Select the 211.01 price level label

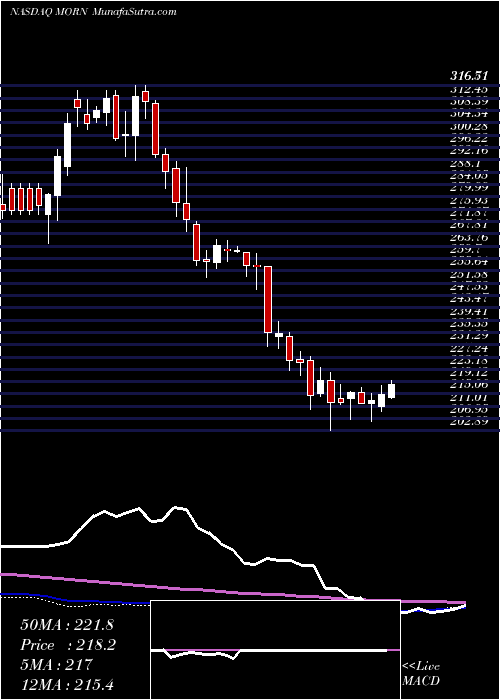[x=470, y=398]
